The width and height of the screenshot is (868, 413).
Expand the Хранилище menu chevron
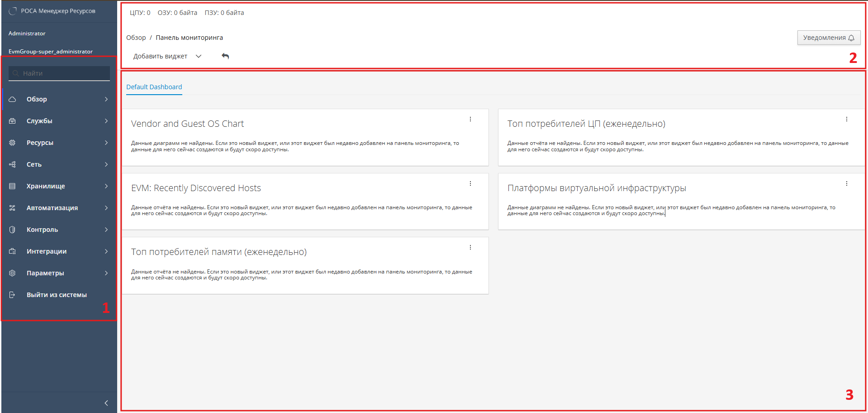[x=106, y=186]
